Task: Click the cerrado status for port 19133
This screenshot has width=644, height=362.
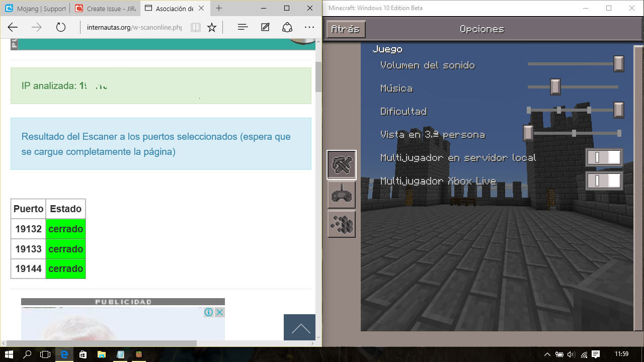Action: (x=66, y=249)
